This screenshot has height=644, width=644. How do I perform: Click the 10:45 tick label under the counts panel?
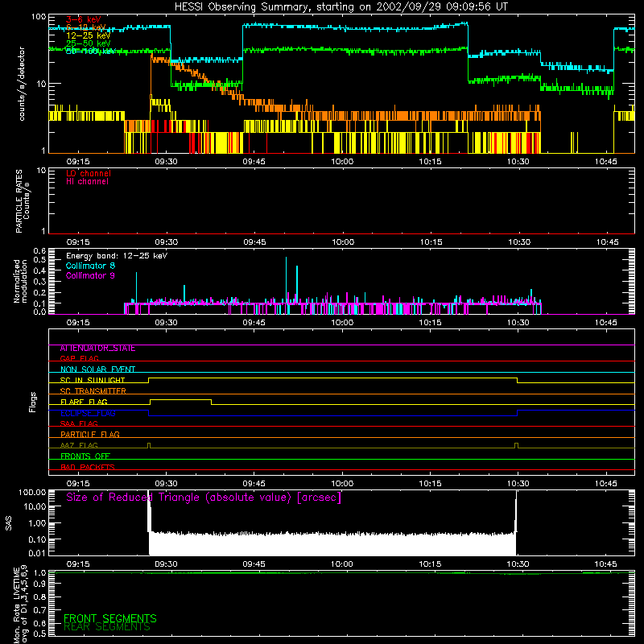coord(606,162)
